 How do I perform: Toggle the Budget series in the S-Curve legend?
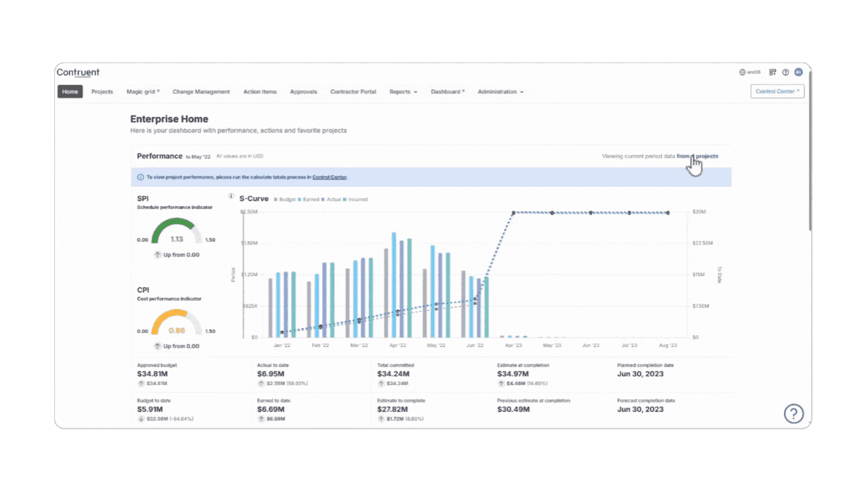[288, 200]
